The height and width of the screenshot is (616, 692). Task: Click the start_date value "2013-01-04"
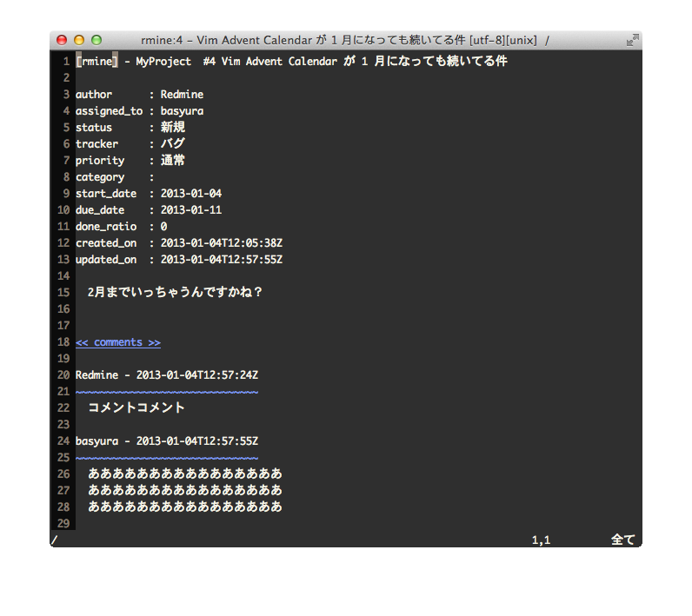coord(191,194)
